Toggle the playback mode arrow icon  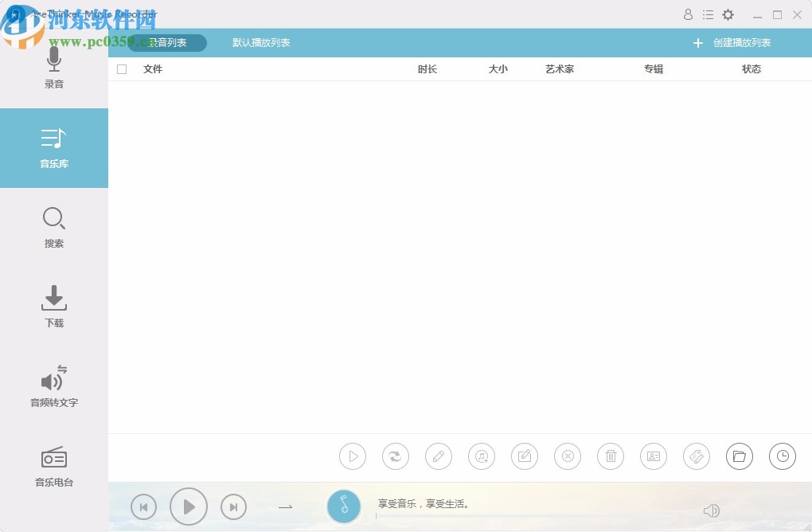click(x=285, y=507)
